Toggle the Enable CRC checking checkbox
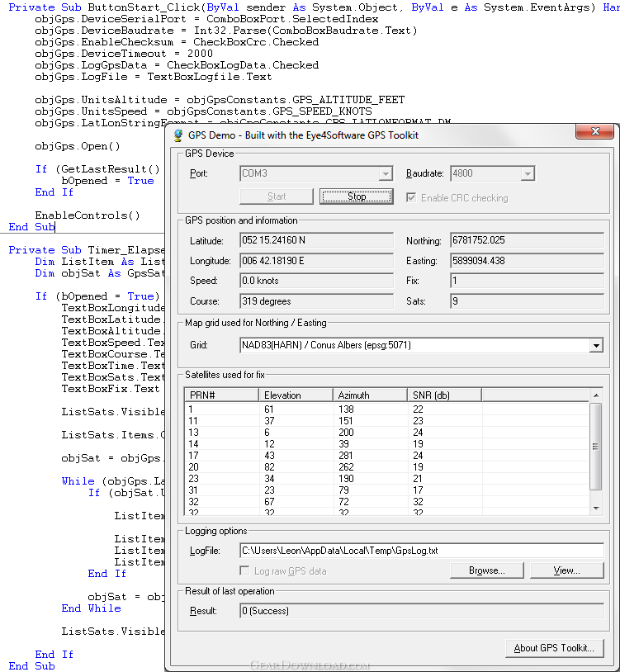Screen dimensions: 620x672 [x=412, y=198]
